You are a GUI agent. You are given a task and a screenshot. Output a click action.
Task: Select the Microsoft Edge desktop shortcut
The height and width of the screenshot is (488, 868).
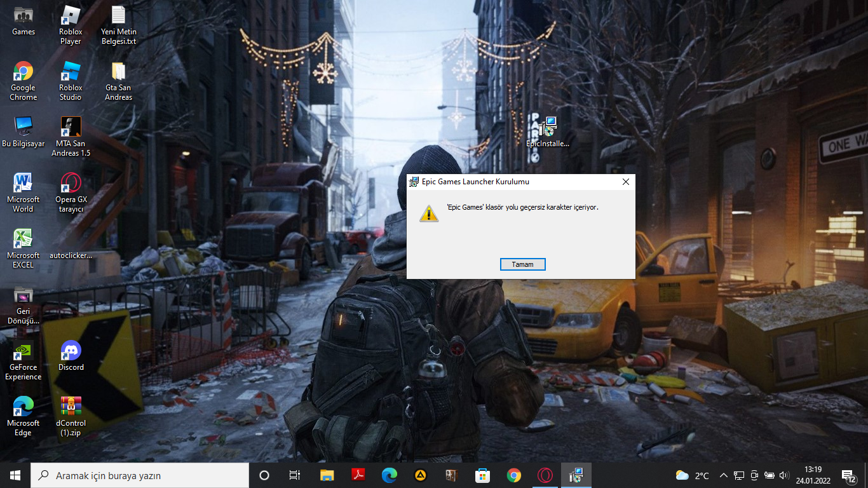24,417
